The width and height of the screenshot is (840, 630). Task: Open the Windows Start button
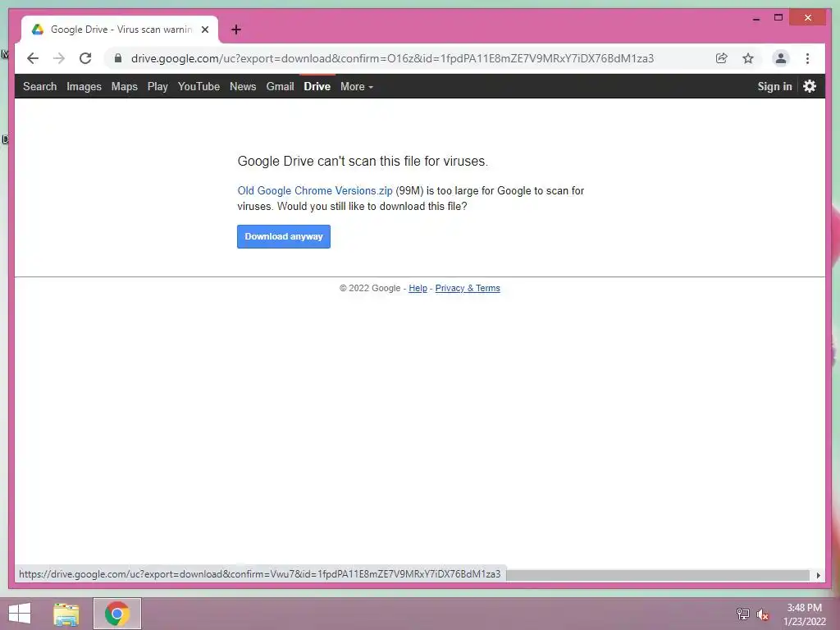pyautogui.click(x=20, y=614)
